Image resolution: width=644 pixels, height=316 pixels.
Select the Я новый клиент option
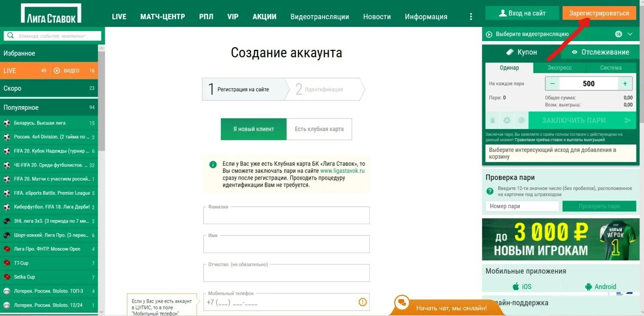[254, 129]
